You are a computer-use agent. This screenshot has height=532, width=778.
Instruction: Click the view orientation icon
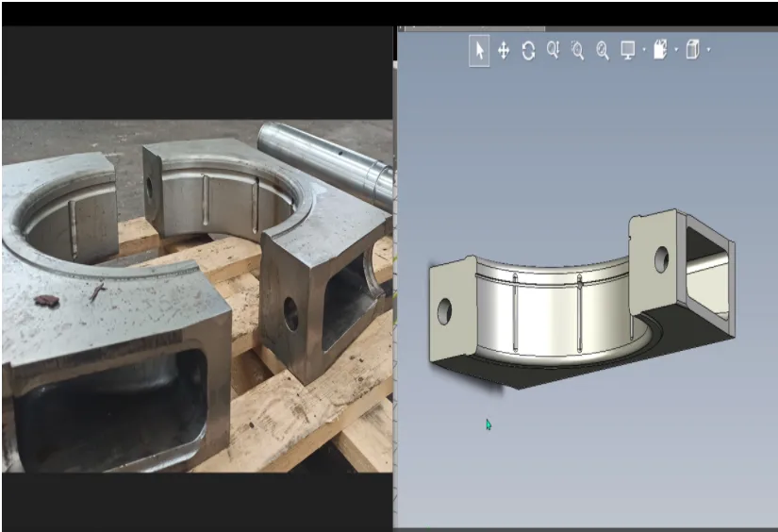[660, 50]
